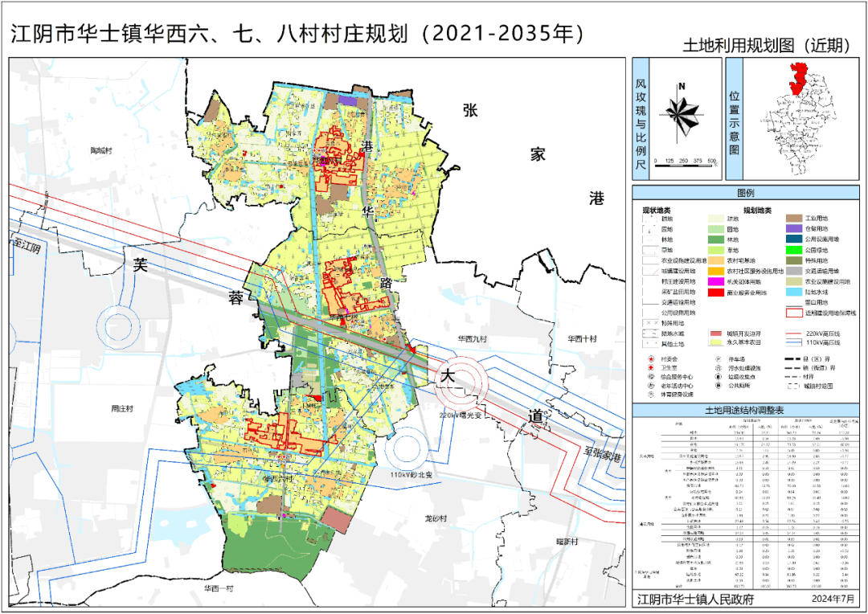Click the 江阴市华士镇人民政府 footer text
868x614 pixels.
click(696, 599)
